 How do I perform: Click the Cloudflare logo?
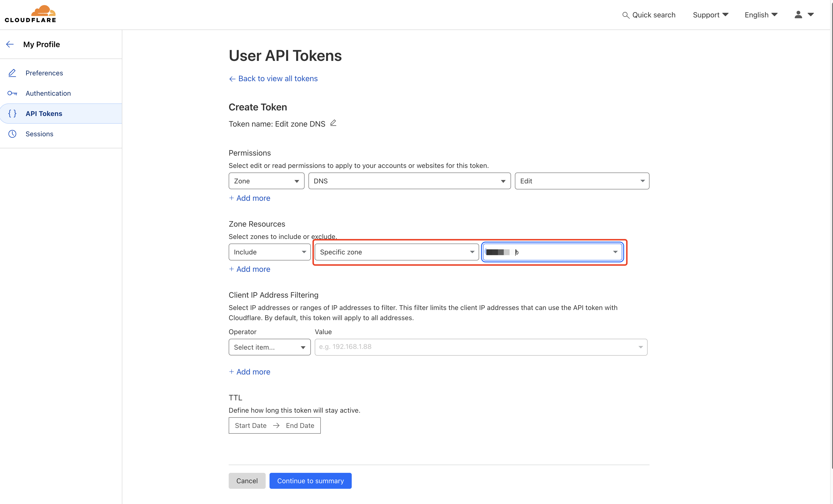pos(30,14)
